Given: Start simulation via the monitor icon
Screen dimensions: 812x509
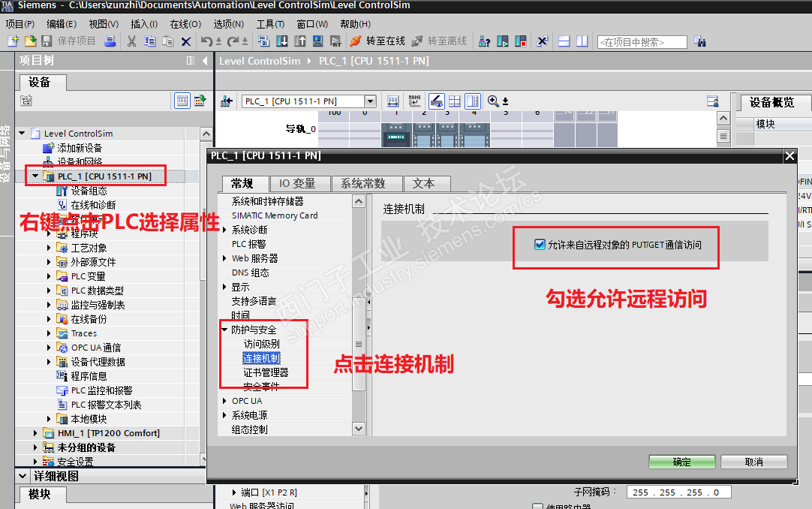Looking at the screenshot, I should [x=318, y=41].
